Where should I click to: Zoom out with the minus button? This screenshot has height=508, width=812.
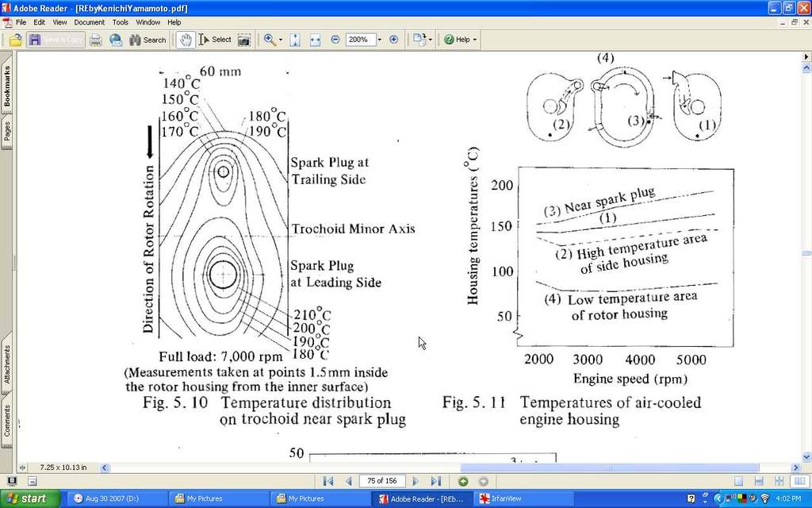(335, 40)
